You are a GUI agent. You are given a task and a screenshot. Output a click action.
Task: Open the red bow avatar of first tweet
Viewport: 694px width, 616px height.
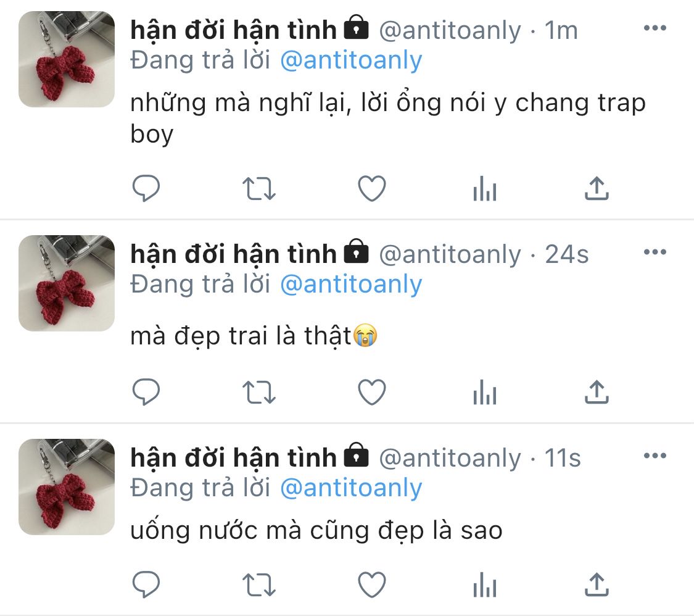(x=67, y=59)
